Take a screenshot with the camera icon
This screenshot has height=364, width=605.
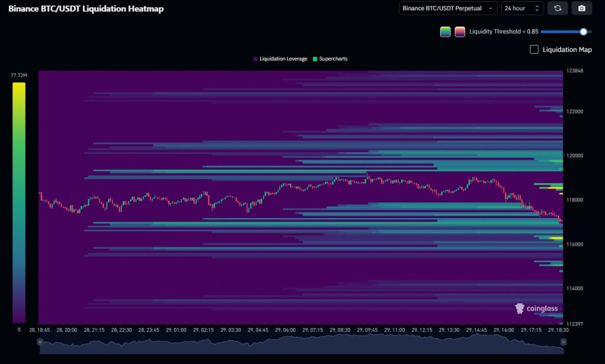click(581, 8)
